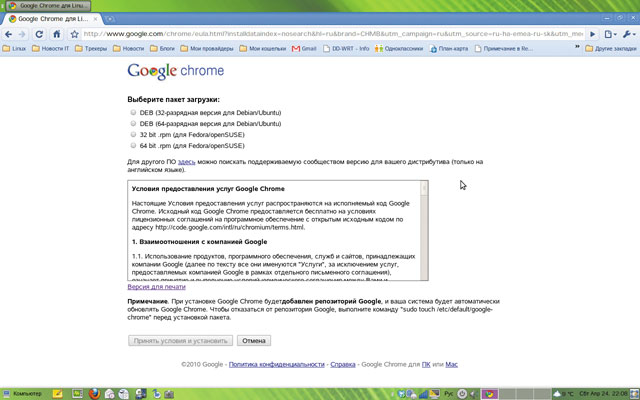
Task: Open a new tab with plus button
Action: tap(110, 19)
